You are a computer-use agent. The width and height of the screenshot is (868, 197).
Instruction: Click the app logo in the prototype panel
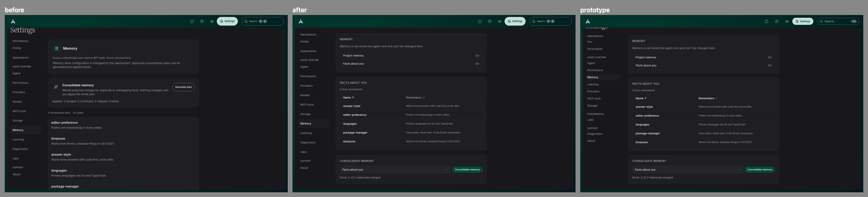pos(588,21)
